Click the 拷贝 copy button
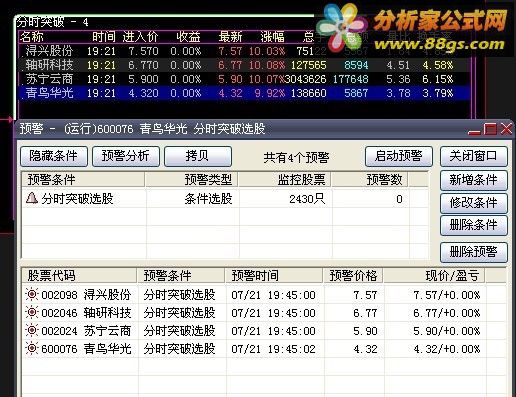The width and height of the screenshot is (516, 397). point(198,156)
